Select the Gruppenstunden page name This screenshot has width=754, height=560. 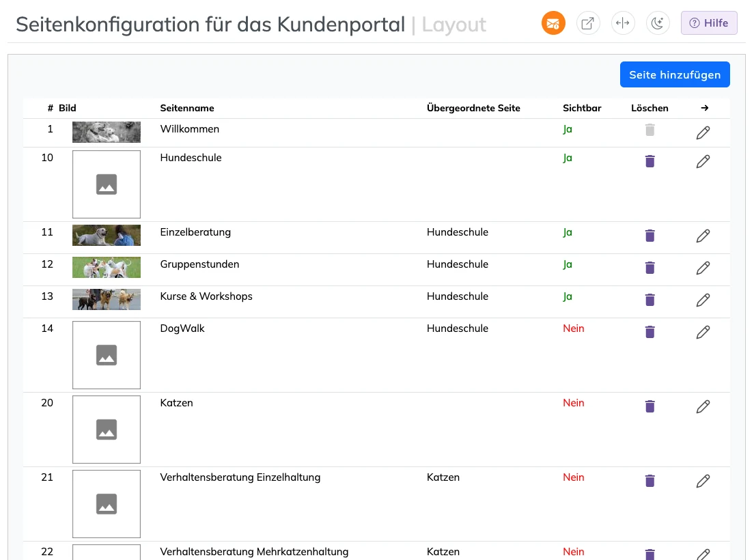(x=199, y=265)
